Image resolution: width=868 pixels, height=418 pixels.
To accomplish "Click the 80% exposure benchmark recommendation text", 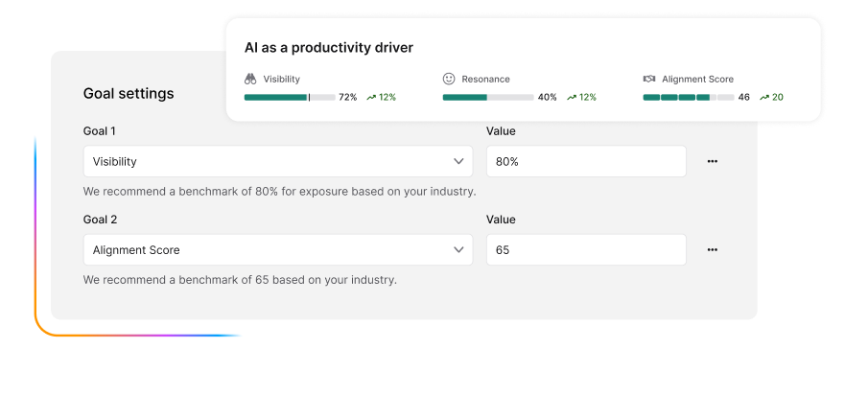I will [279, 192].
